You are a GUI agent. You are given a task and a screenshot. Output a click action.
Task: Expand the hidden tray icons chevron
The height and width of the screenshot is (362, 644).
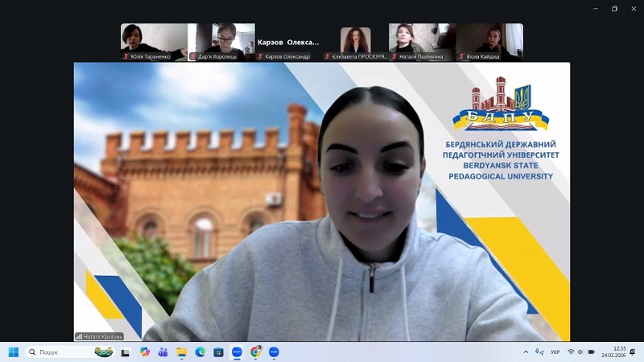[x=526, y=352]
